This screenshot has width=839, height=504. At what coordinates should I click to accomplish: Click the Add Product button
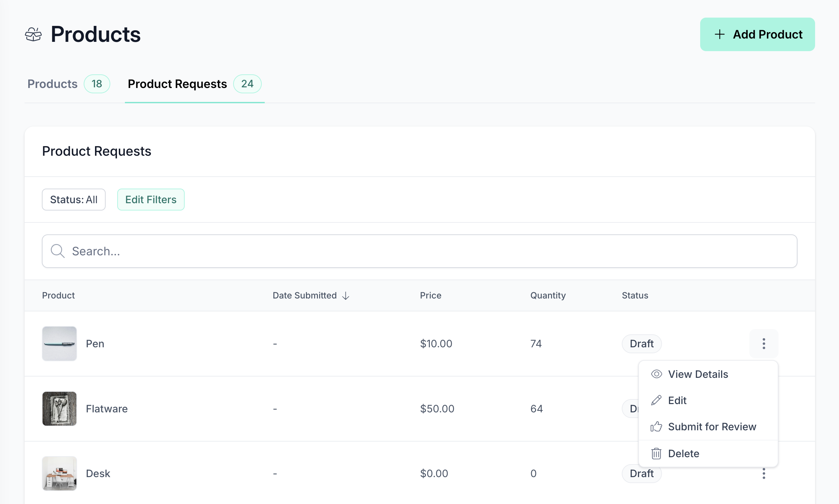point(757,34)
